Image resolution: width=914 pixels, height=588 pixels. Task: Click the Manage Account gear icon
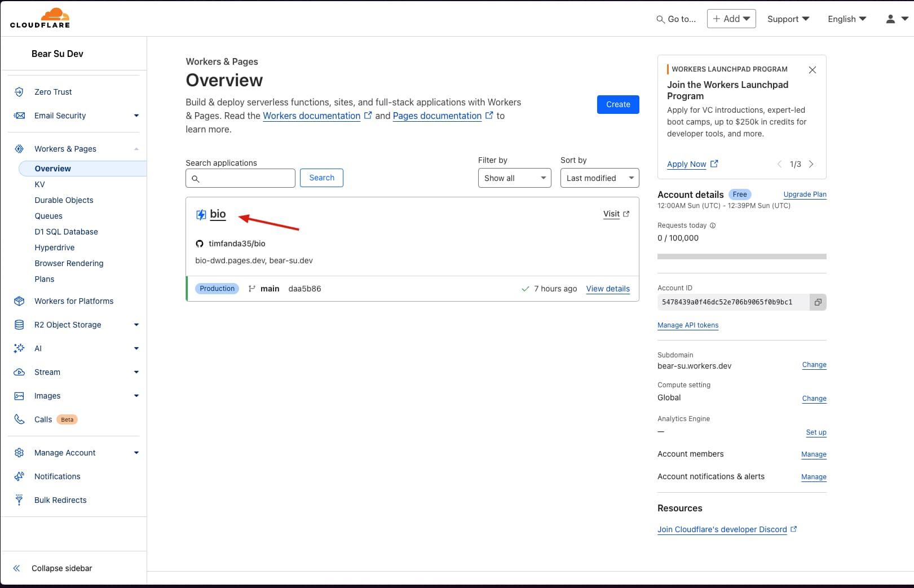19,453
